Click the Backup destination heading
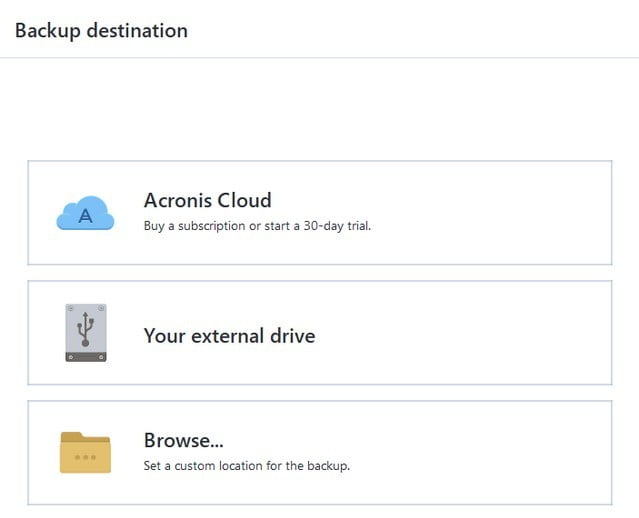This screenshot has width=639, height=518. pos(101,31)
